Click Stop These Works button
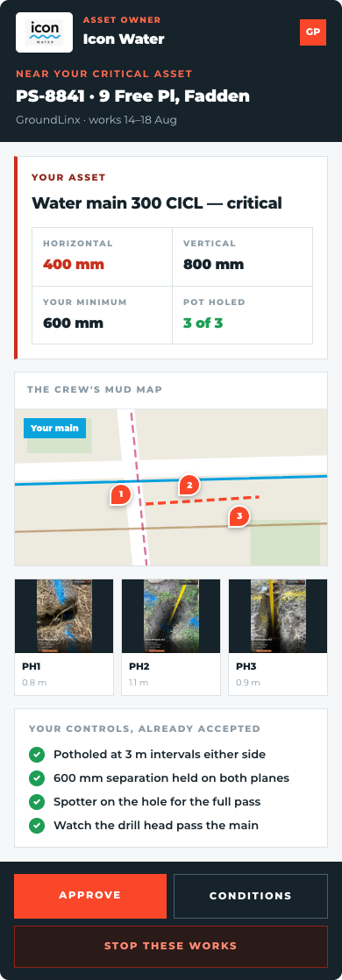The height and width of the screenshot is (980, 342). point(171,946)
